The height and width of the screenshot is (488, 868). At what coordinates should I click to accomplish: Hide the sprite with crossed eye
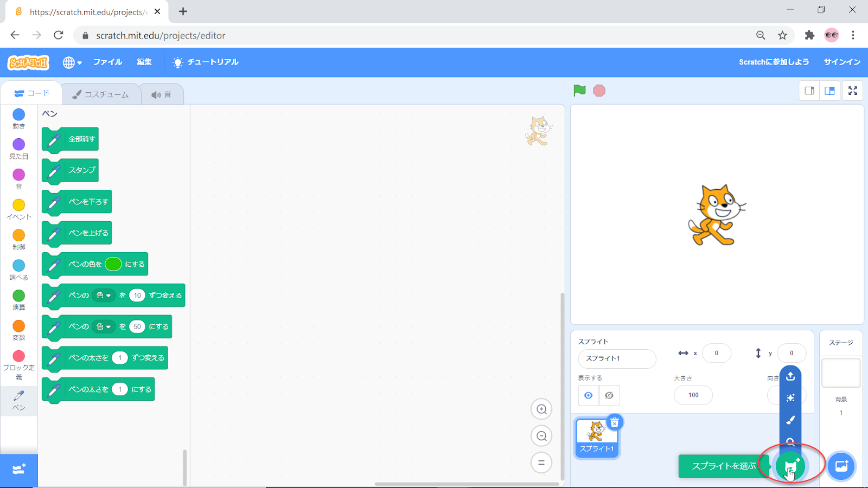609,395
